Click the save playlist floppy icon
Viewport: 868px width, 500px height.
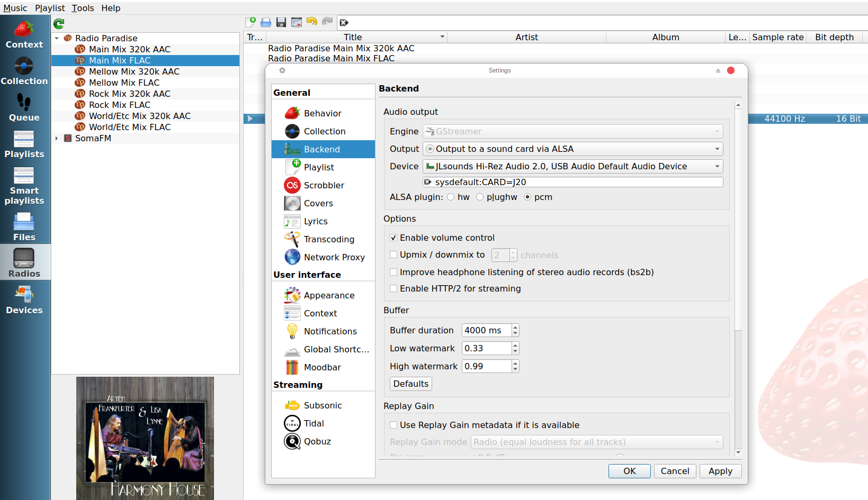[281, 22]
